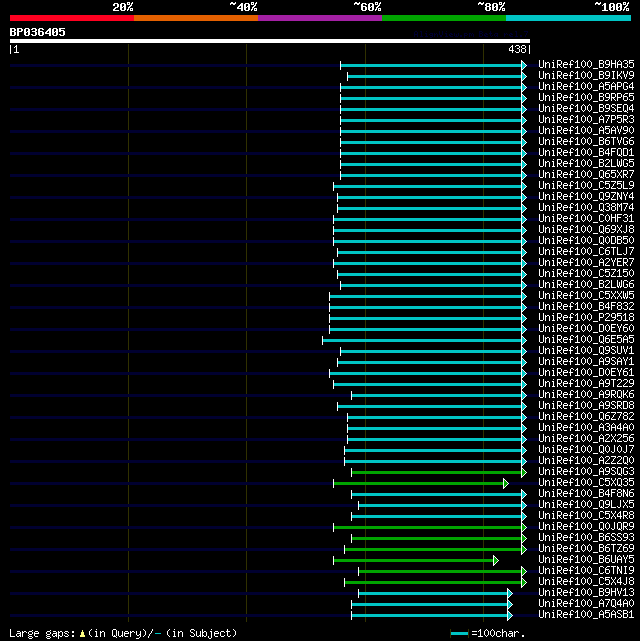
Task: Click the cyan ~100% identity legend segment
Action: click(x=568, y=18)
